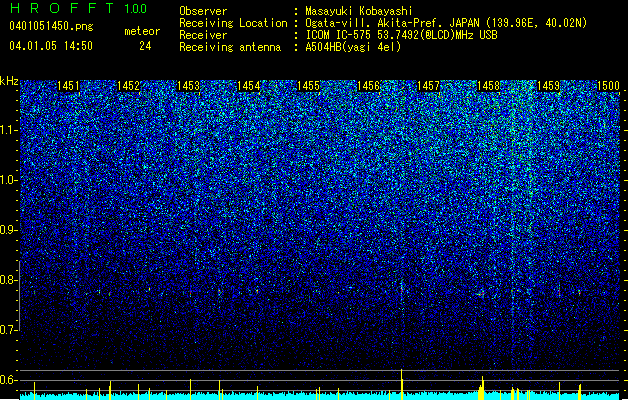Click the meteor count 24

145,46
